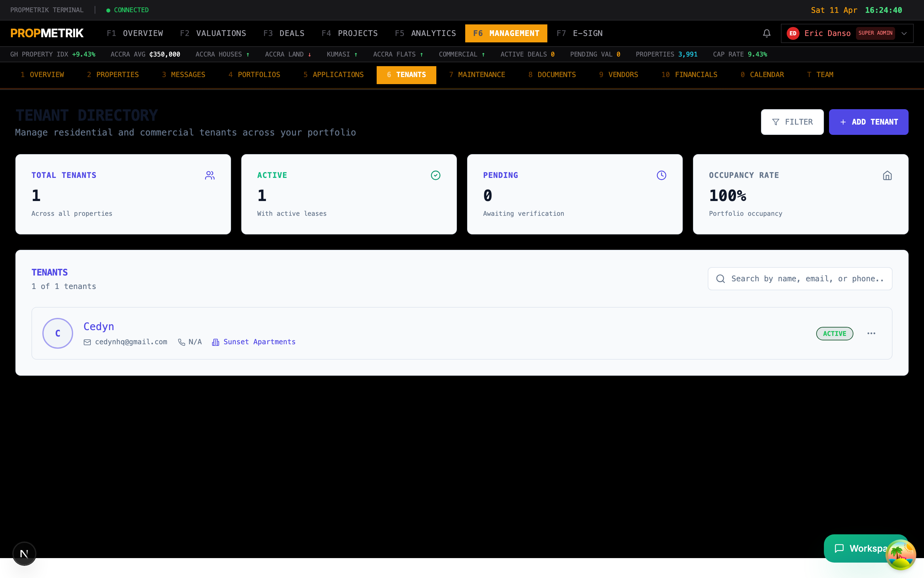
Task: Open the 8 Documents sub-tab
Action: pyautogui.click(x=552, y=75)
